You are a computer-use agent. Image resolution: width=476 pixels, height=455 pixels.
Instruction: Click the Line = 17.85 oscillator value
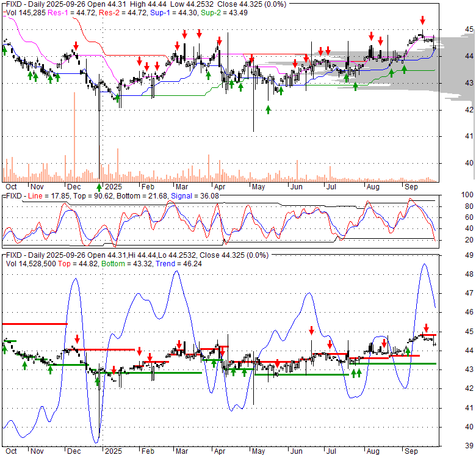tap(49, 196)
